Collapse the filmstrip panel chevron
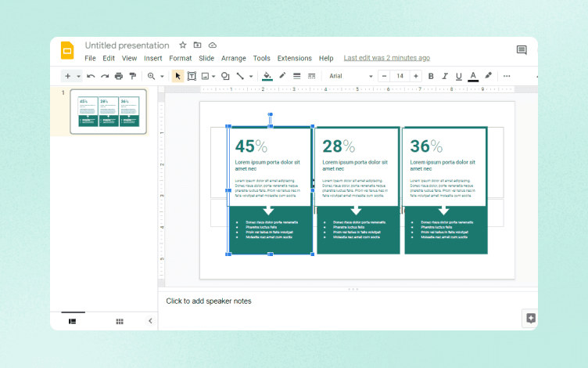This screenshot has width=588, height=368. pos(150,321)
